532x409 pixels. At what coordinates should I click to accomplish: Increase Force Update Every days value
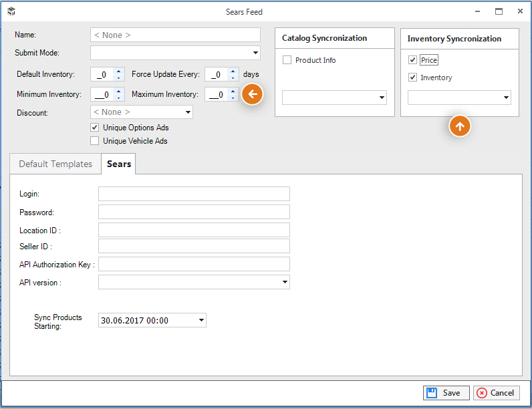tap(233, 71)
